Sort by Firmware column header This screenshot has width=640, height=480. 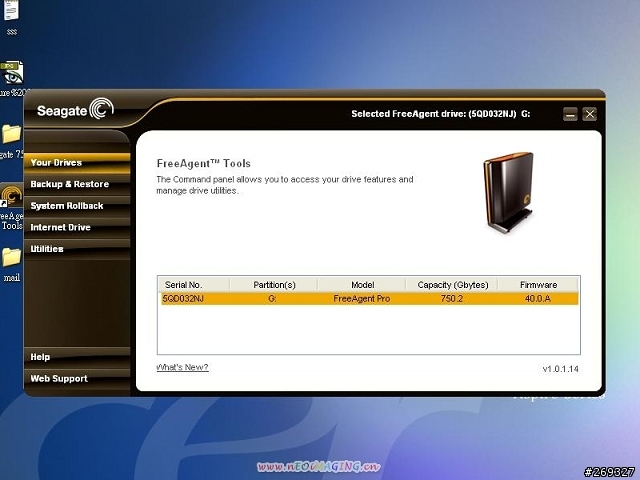click(x=538, y=284)
